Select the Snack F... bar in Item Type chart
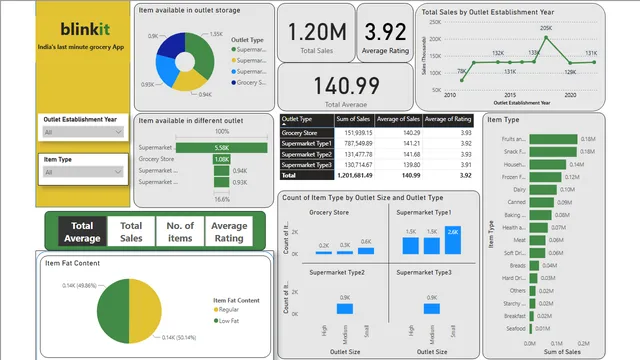This screenshot has width=640, height=360. click(553, 152)
